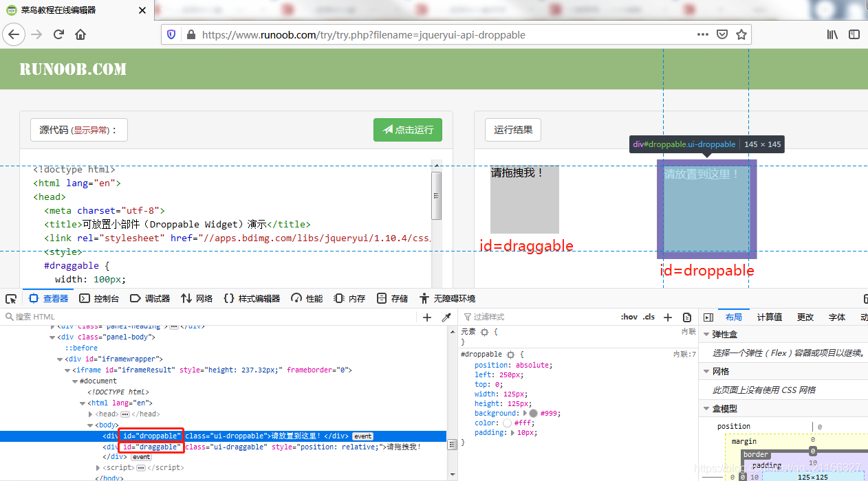Click the 点击运行 run button
This screenshot has height=481, width=868.
point(408,130)
